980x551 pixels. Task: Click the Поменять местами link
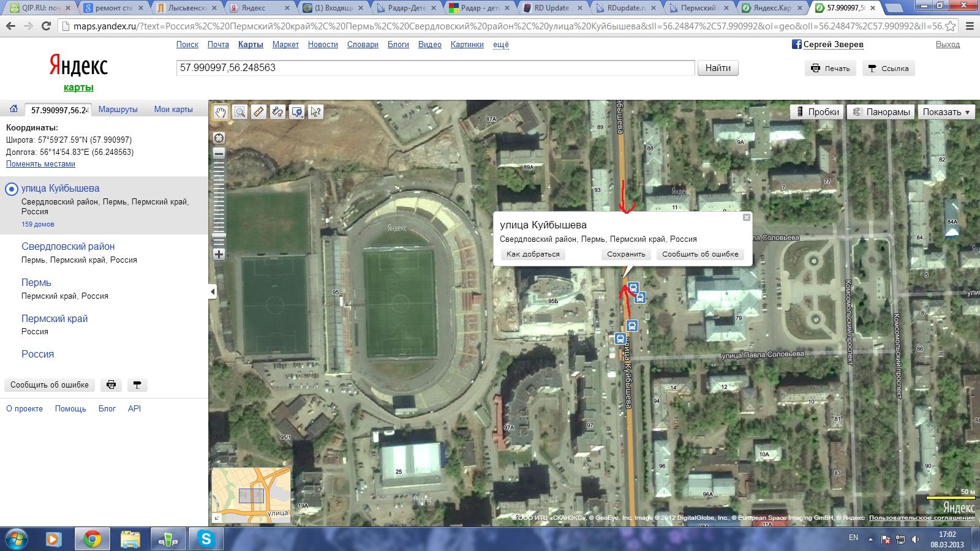click(x=40, y=164)
